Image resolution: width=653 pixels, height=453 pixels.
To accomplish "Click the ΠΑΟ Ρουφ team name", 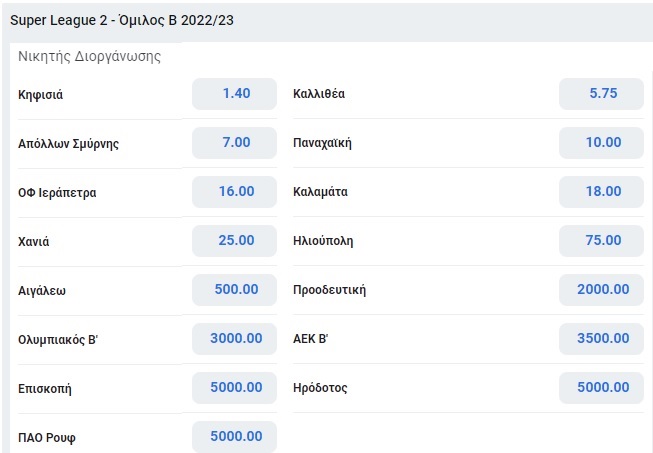I will click(47, 438).
